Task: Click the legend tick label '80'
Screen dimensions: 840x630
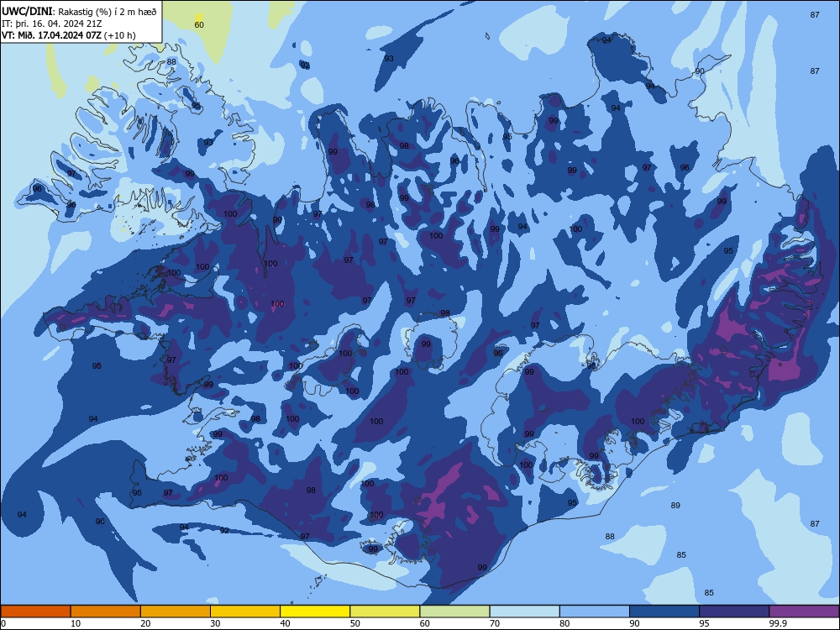Action: coord(564,623)
